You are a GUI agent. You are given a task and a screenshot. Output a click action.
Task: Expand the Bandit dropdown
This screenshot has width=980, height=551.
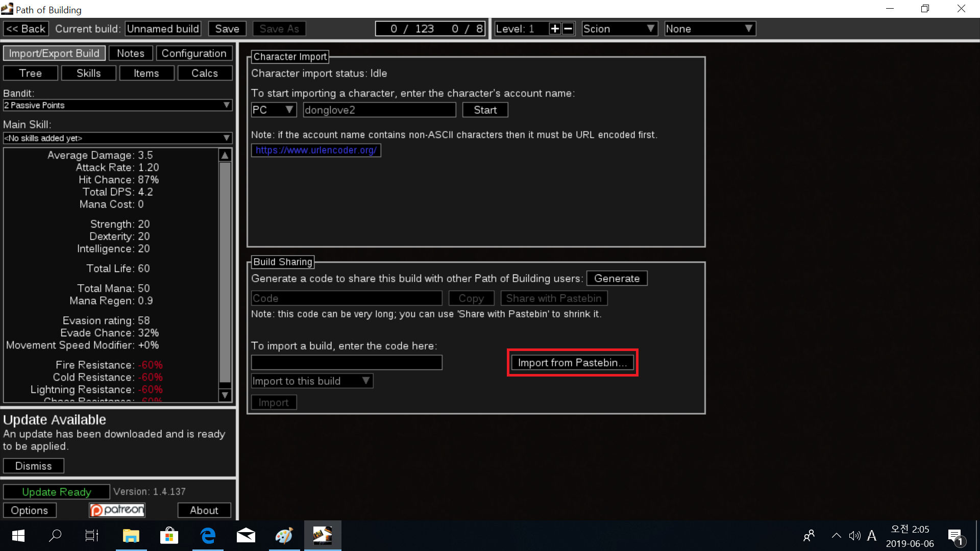point(118,105)
